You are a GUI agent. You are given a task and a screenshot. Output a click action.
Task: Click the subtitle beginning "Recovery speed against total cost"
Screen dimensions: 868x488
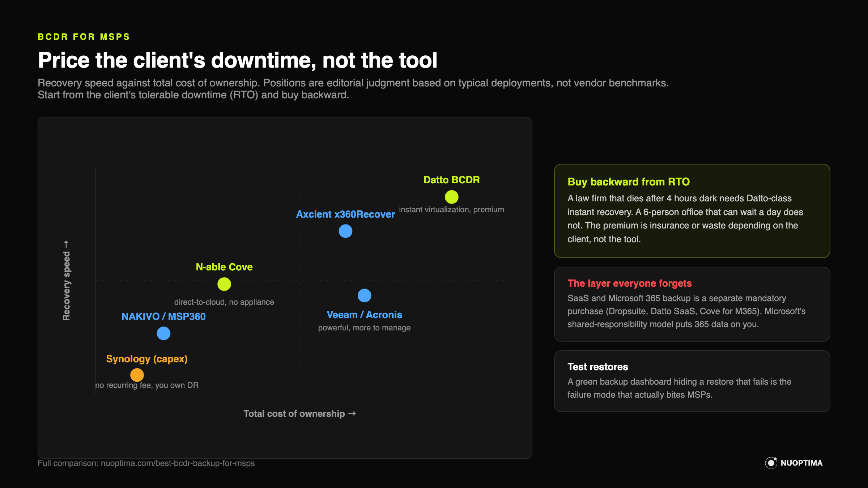click(353, 89)
